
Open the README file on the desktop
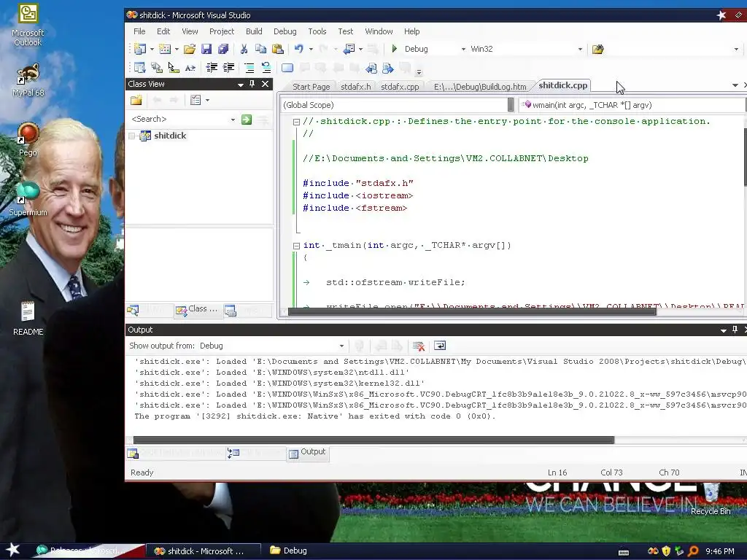tap(28, 318)
